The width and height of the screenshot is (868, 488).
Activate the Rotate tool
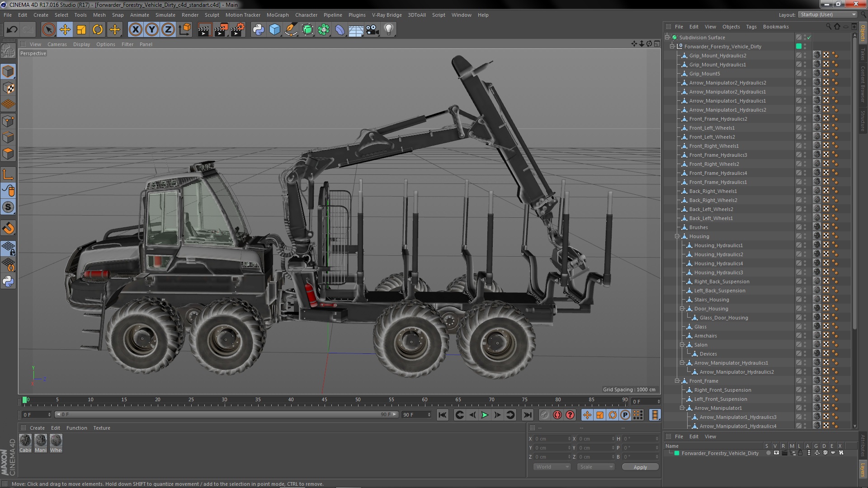[x=98, y=30]
